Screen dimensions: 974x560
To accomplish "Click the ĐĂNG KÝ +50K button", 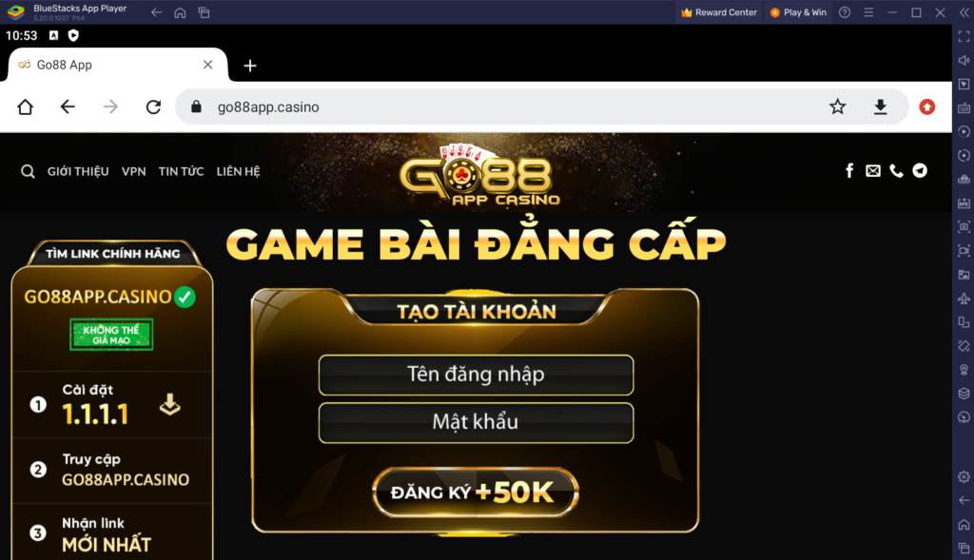I will pyautogui.click(x=476, y=492).
